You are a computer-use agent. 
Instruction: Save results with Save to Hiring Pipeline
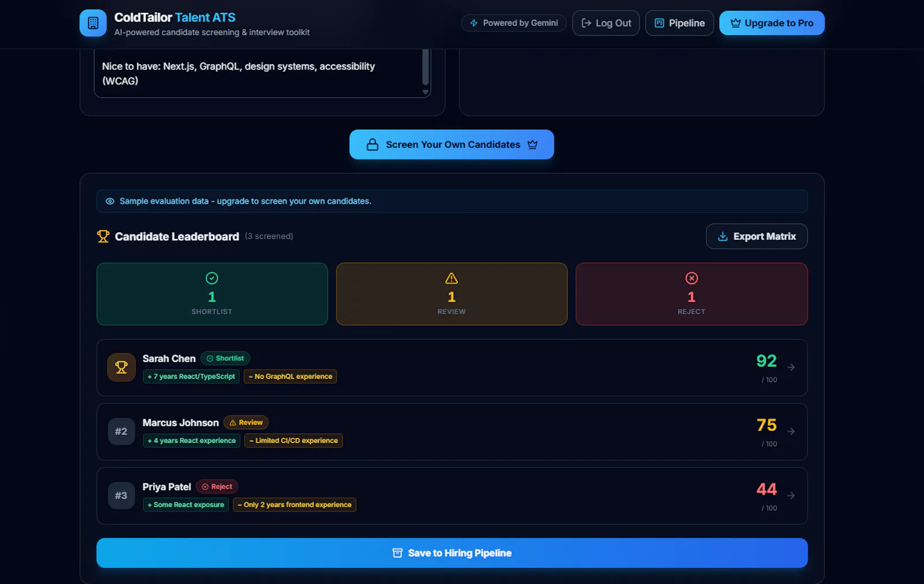(452, 553)
